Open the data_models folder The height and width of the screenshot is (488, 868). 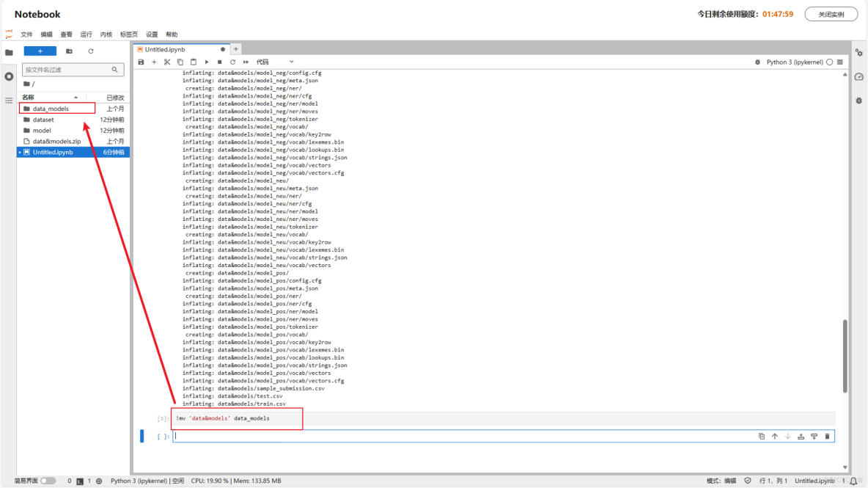pos(73,109)
